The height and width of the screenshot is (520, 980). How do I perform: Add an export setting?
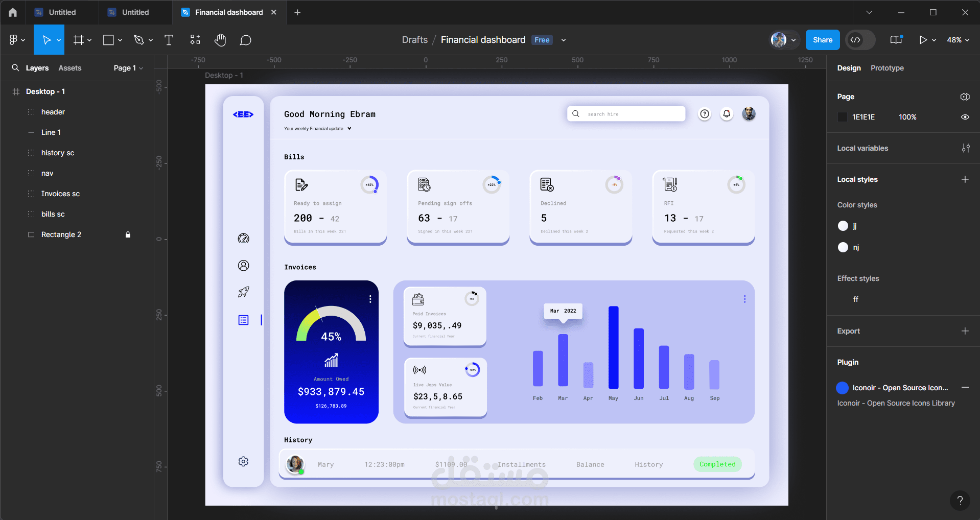coord(965,331)
